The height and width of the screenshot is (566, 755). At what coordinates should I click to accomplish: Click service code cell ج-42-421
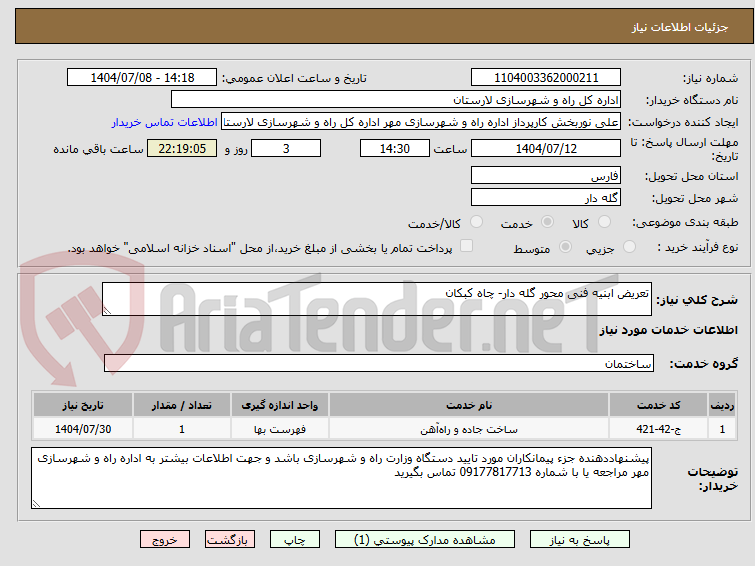[x=658, y=429]
